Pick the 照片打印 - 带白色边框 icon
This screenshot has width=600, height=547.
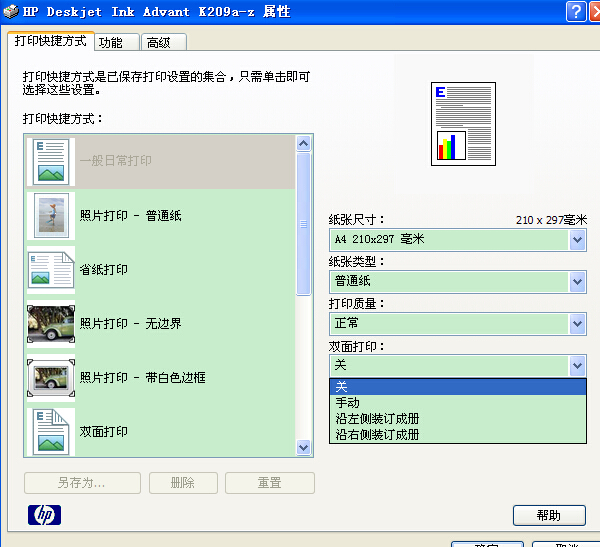(x=50, y=377)
